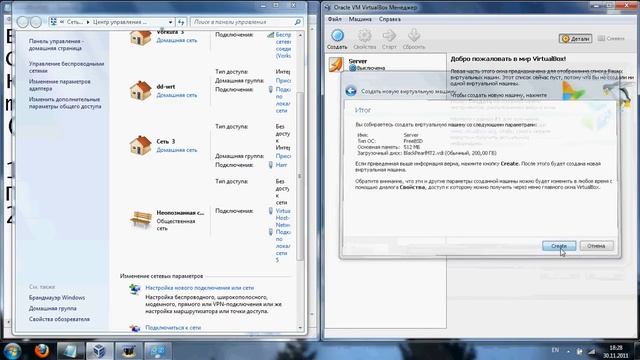Click Настройка нового подключения или сети link
The image size is (640, 360).
click(200, 288)
